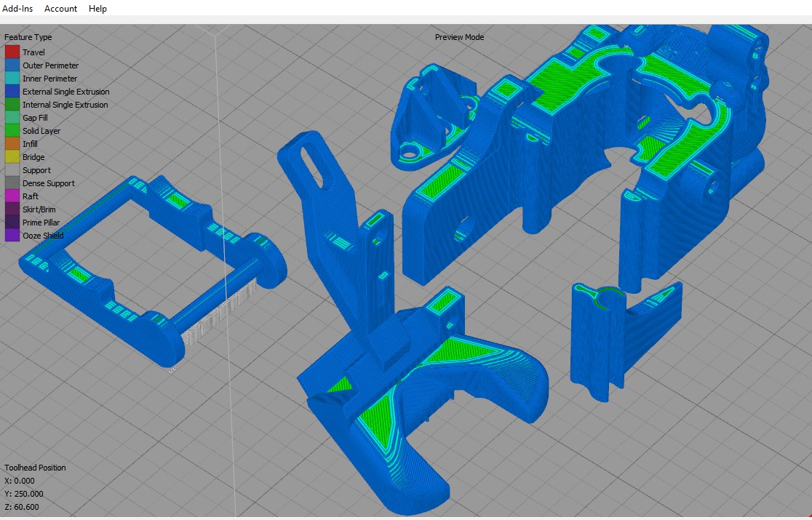Click the Prime Pillar color swatch
Screen dimensions: 812x520
pyautogui.click(x=12, y=222)
